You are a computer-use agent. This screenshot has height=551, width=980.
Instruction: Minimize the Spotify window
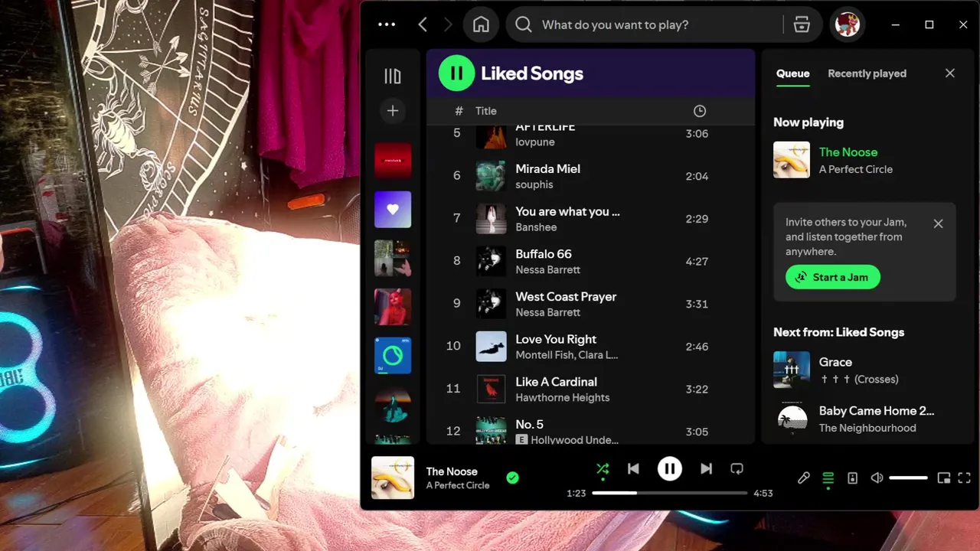(895, 24)
